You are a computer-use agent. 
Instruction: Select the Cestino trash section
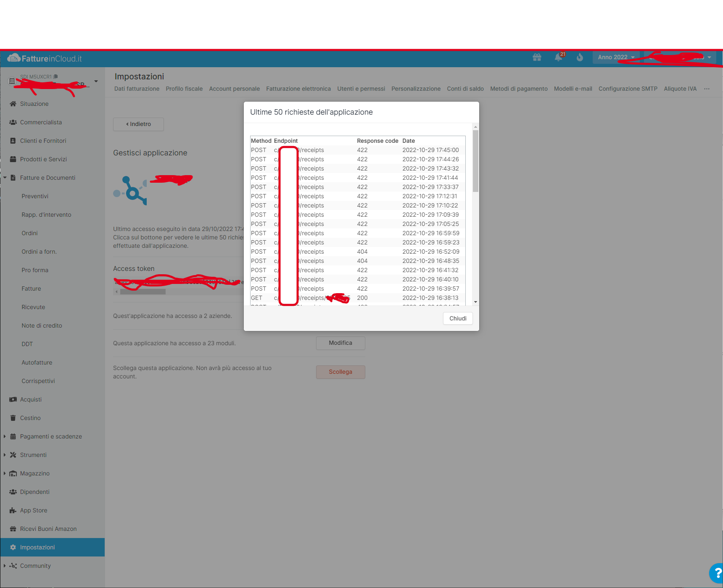click(x=29, y=417)
